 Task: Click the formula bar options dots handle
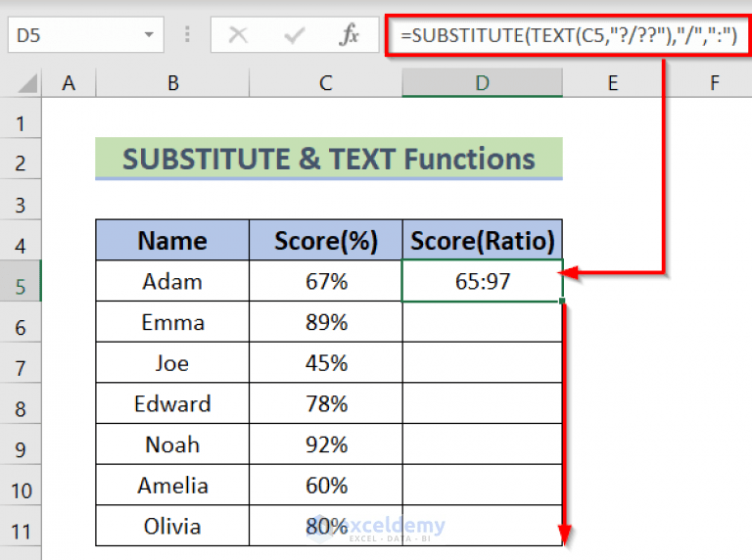click(x=187, y=34)
